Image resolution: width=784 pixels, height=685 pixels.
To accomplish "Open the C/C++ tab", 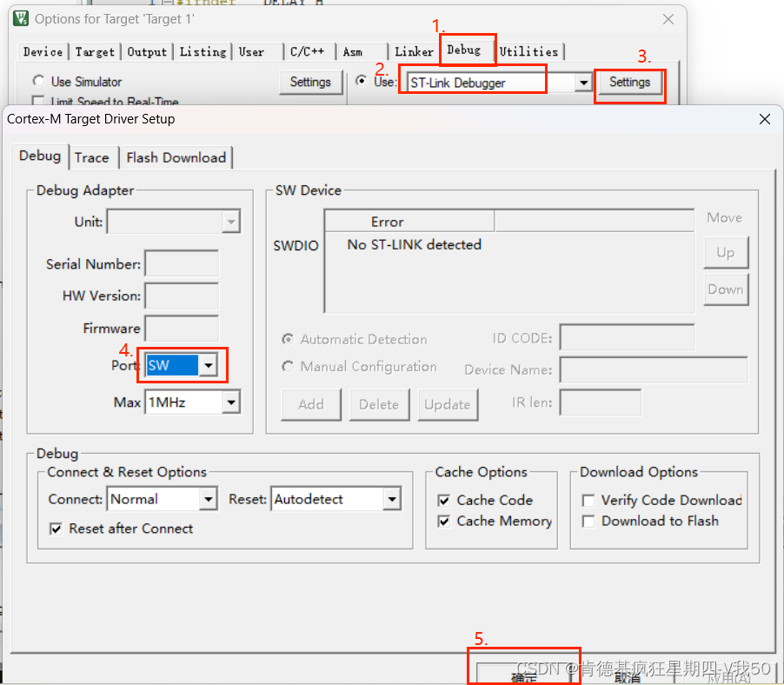I will (x=307, y=52).
